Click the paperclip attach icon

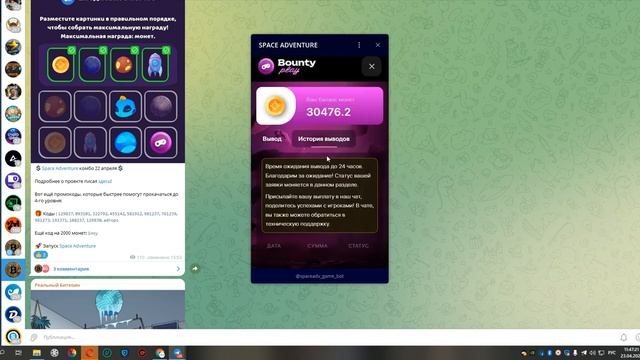pos(34,338)
